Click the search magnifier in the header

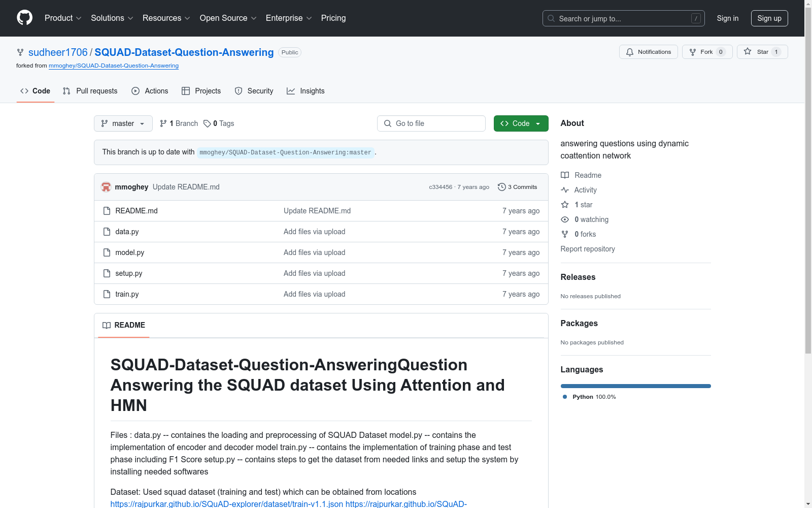pyautogui.click(x=551, y=18)
